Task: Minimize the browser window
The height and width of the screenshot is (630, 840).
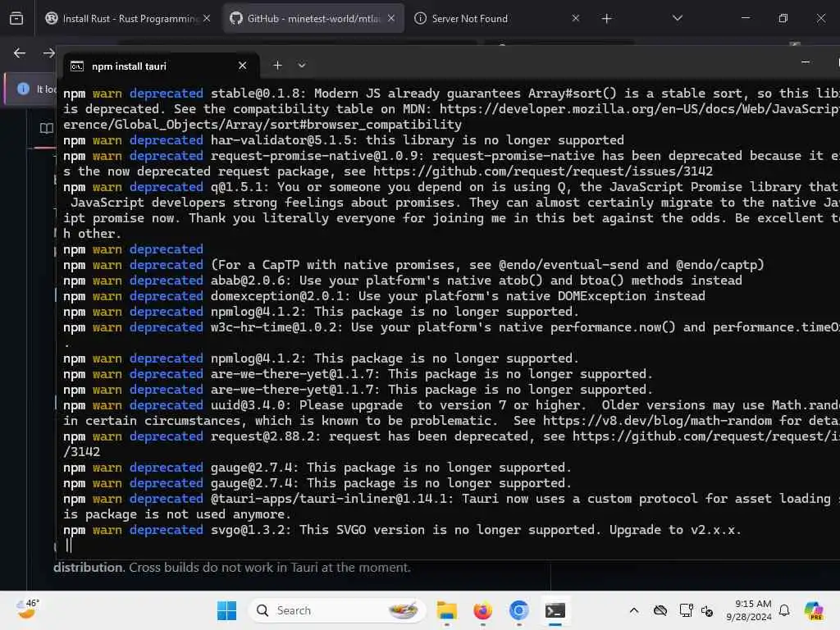Action: (x=745, y=18)
